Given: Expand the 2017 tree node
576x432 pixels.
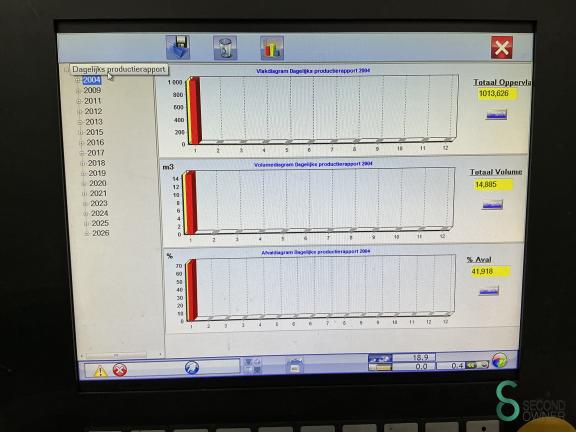Looking at the screenshot, I should (82, 153).
